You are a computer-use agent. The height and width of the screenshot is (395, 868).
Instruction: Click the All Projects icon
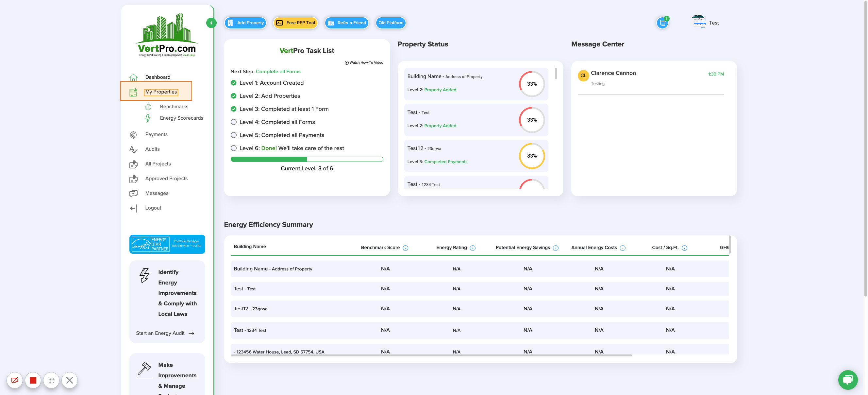click(133, 164)
